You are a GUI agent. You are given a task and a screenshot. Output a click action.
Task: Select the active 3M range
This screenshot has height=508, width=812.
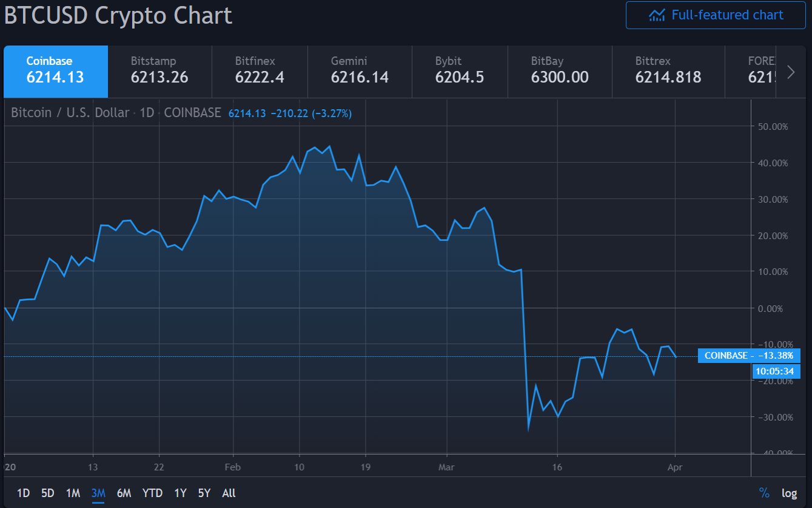tap(98, 493)
